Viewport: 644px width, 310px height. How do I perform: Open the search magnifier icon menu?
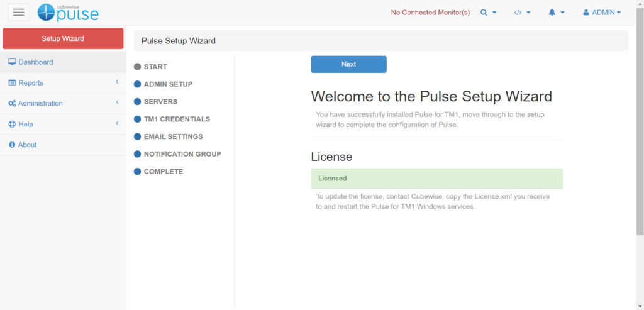(488, 13)
